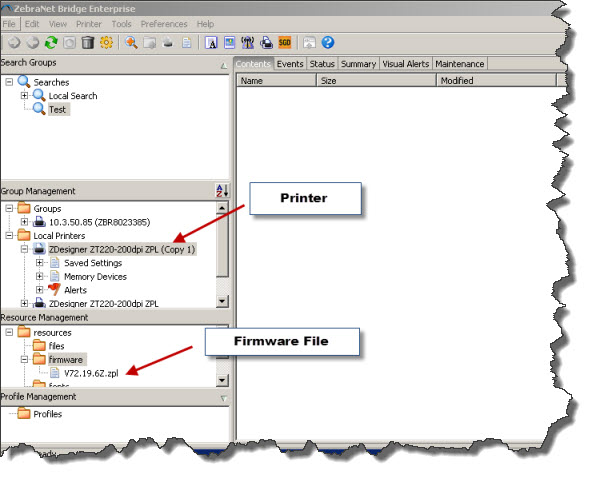Open the Printer menu

[89, 24]
